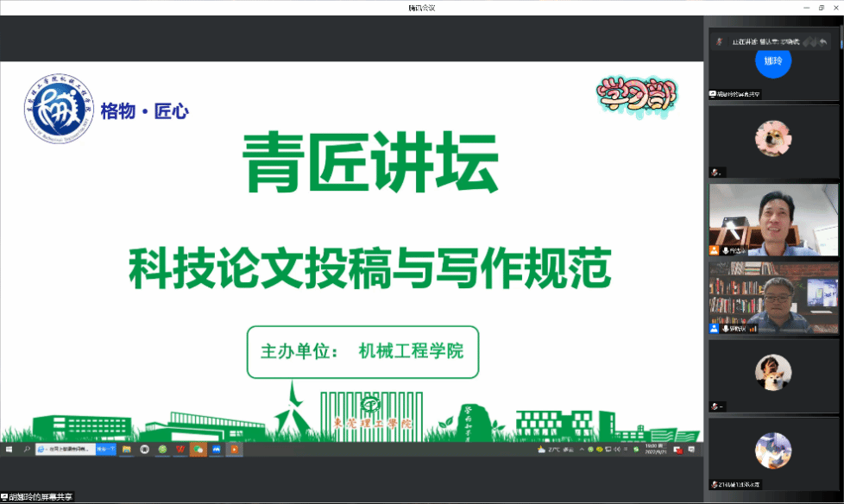Click the taskbar search magnifier icon

coord(26,450)
